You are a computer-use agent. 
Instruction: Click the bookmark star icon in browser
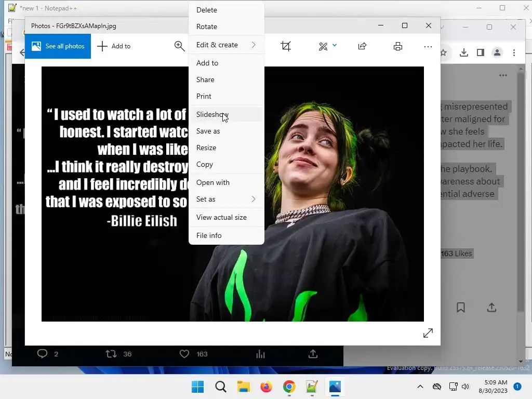(x=444, y=52)
